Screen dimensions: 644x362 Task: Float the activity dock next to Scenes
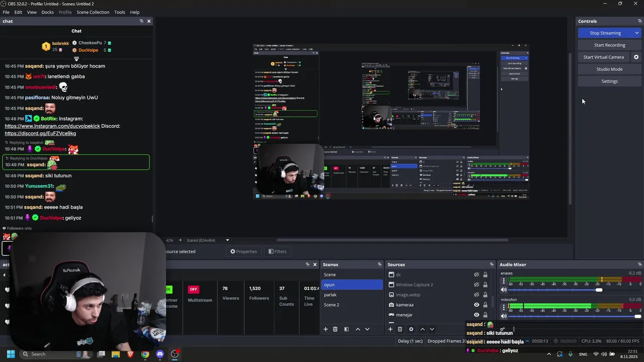pos(307,264)
